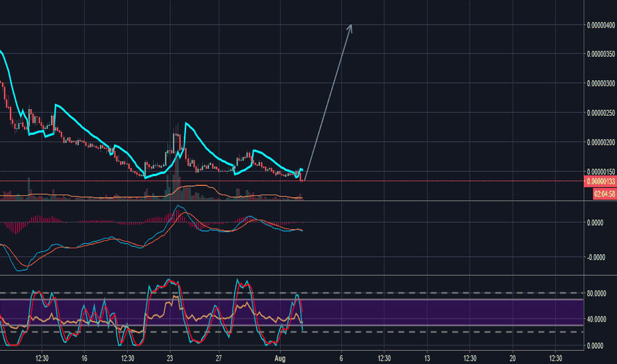This screenshot has height=364, width=617.
Task: Click the 13 date label on time axis
Action: click(x=427, y=359)
